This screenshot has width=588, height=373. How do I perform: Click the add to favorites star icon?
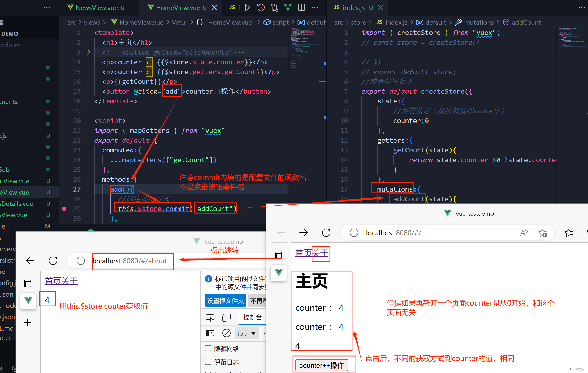tap(542, 233)
